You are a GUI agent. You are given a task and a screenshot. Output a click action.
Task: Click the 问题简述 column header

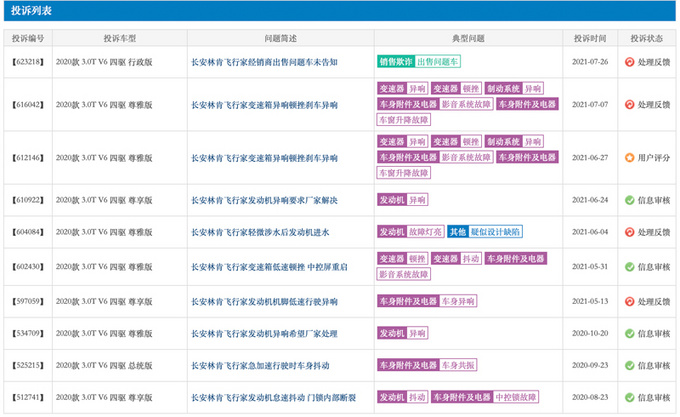click(x=281, y=38)
